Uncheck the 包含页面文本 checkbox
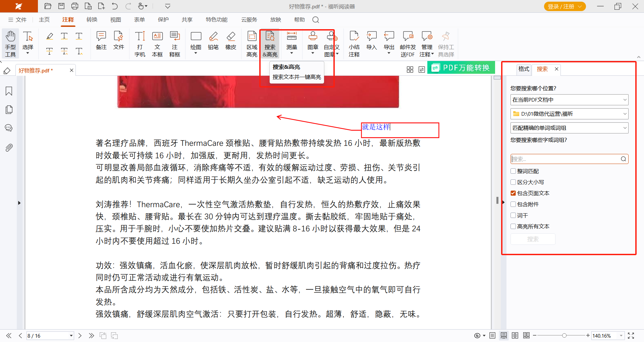This screenshot has height=342, width=644. (x=513, y=193)
